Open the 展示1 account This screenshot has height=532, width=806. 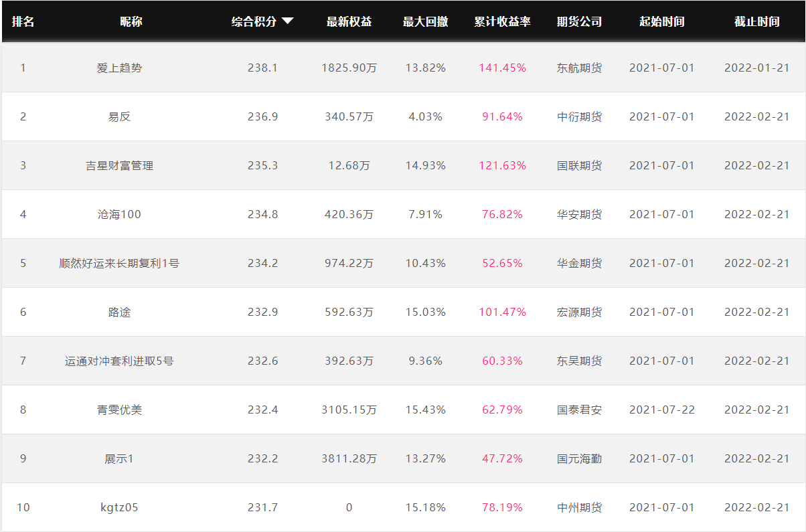(119, 458)
